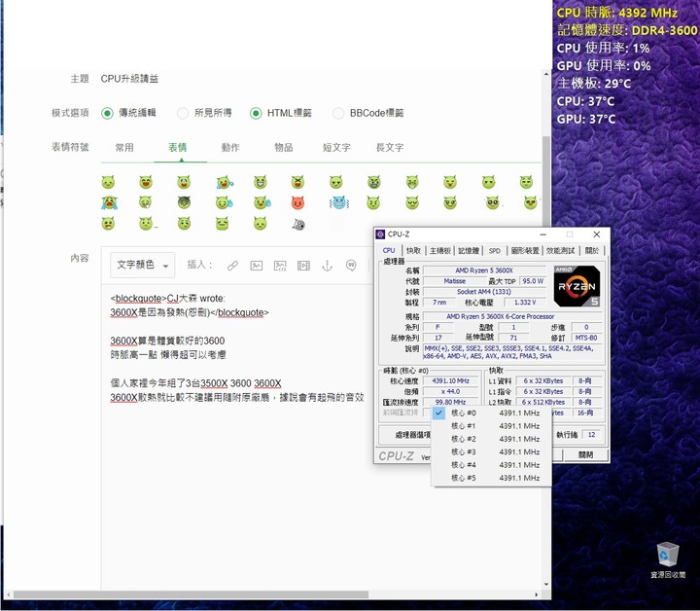Select the 傳統編輯 radio option

[x=107, y=113]
